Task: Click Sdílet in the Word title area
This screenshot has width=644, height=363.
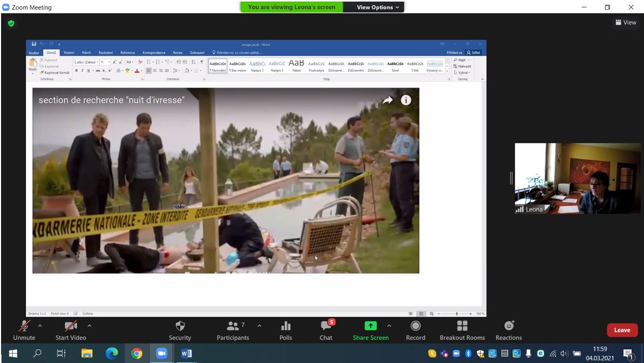Action: (473, 52)
